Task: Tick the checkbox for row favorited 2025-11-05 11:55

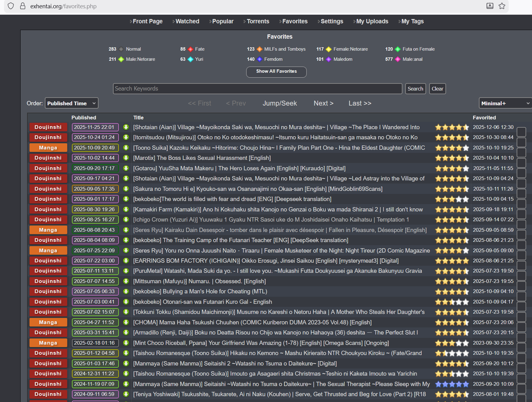Action: (521, 173)
